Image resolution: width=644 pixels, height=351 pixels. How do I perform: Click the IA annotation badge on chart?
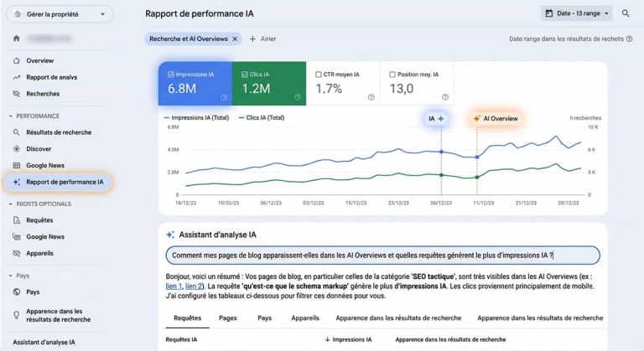(436, 119)
